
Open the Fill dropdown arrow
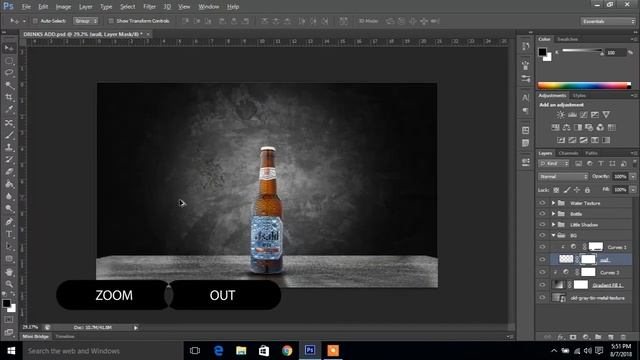[x=633, y=190]
